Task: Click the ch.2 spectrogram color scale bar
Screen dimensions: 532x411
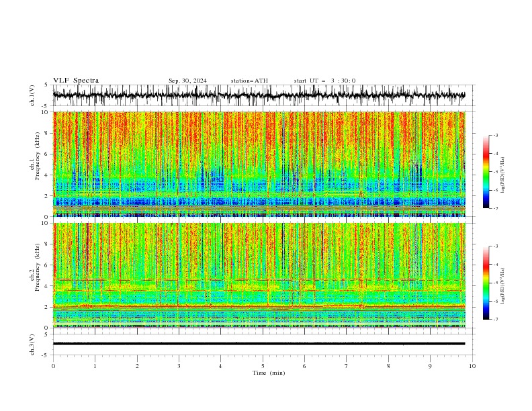Action: pyautogui.click(x=486, y=283)
